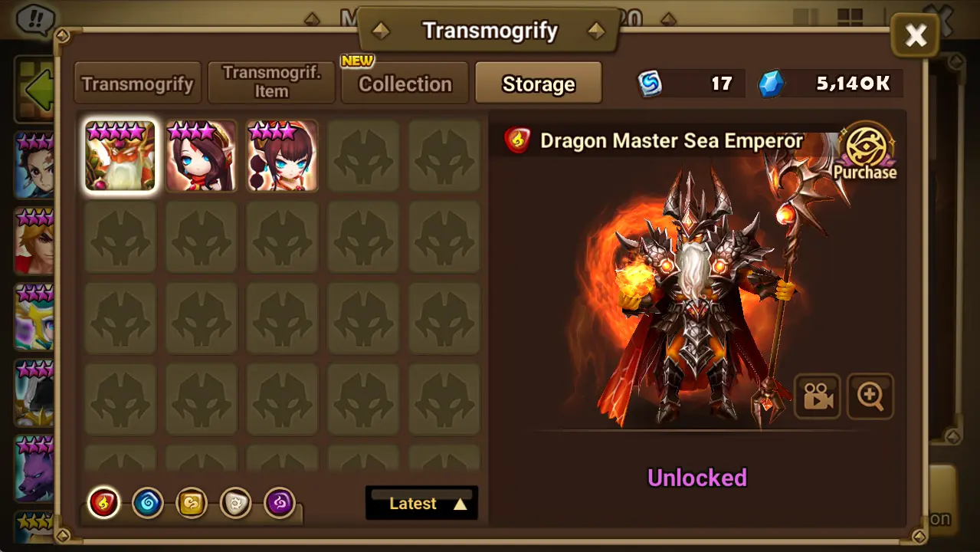Viewport: 980px width, 552px height.
Task: Select the second stored 4-star monster thumbnail
Action: [282, 156]
